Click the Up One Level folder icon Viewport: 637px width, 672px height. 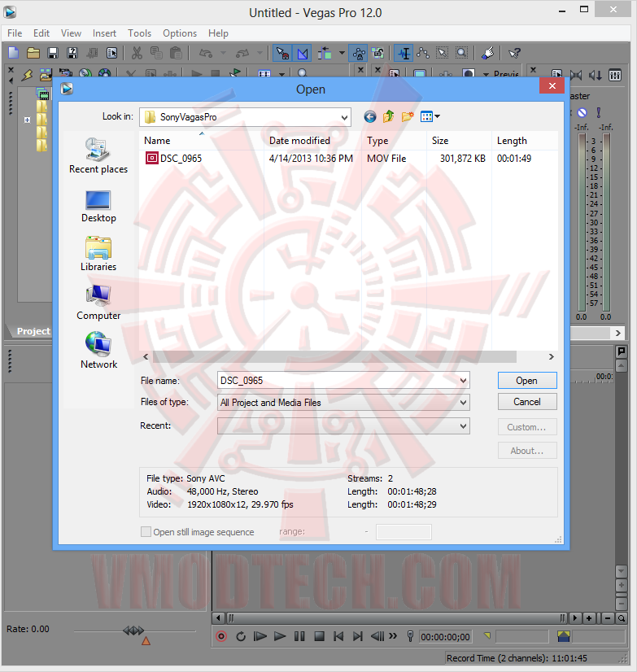[388, 116]
